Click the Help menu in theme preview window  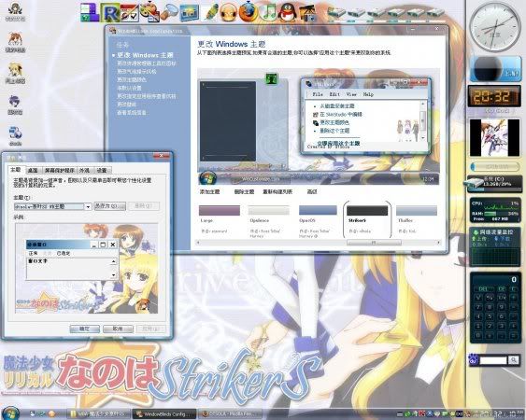coord(368,94)
